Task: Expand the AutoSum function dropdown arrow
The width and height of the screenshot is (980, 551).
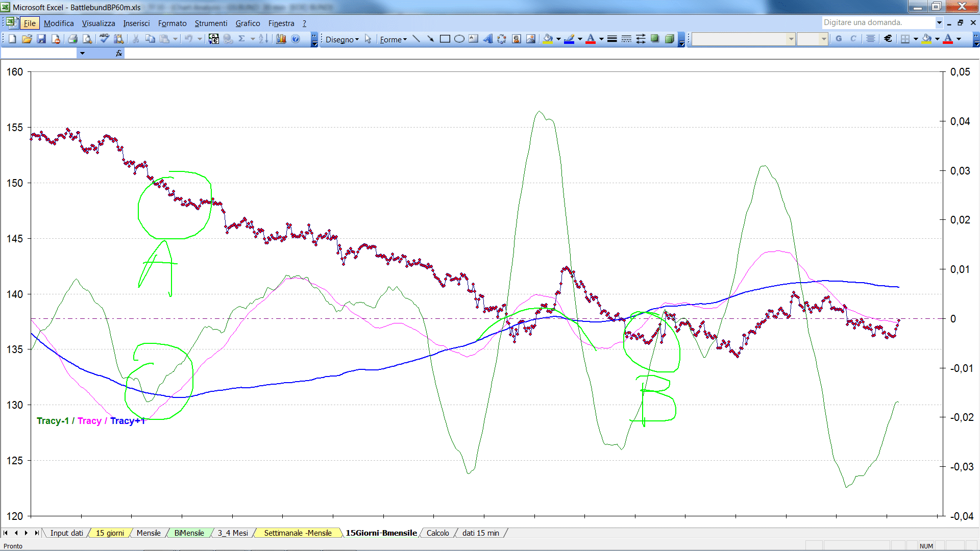Action: point(252,39)
